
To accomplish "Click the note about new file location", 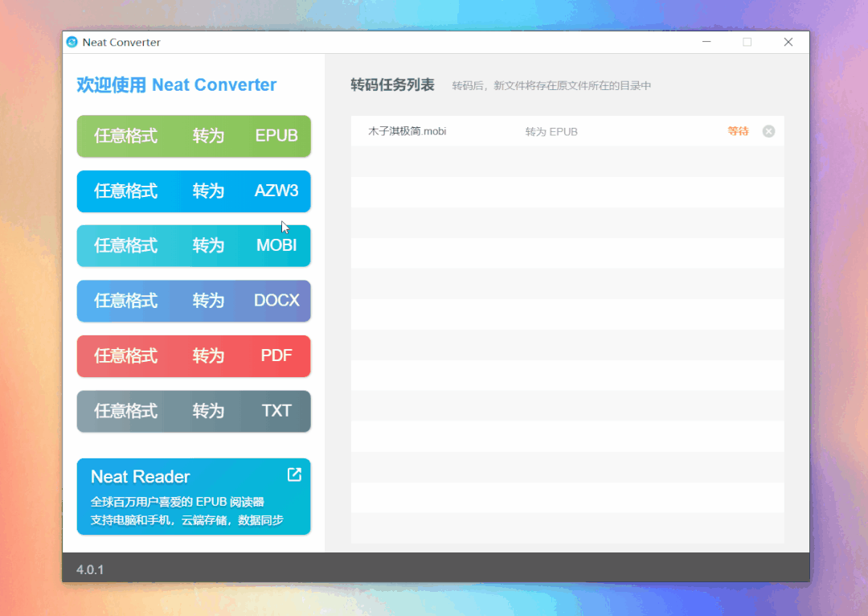I will (551, 86).
